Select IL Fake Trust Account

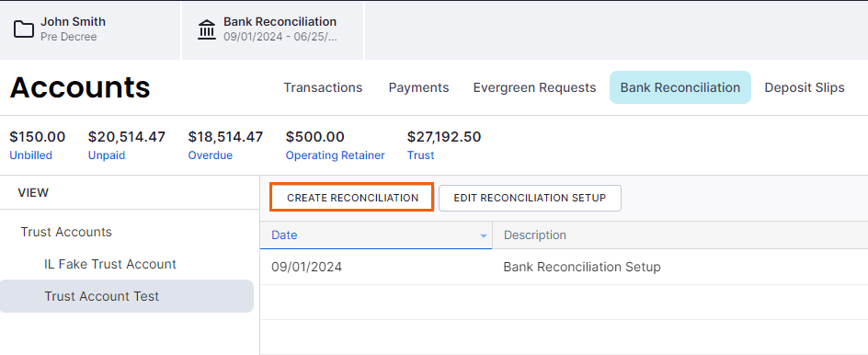click(110, 264)
